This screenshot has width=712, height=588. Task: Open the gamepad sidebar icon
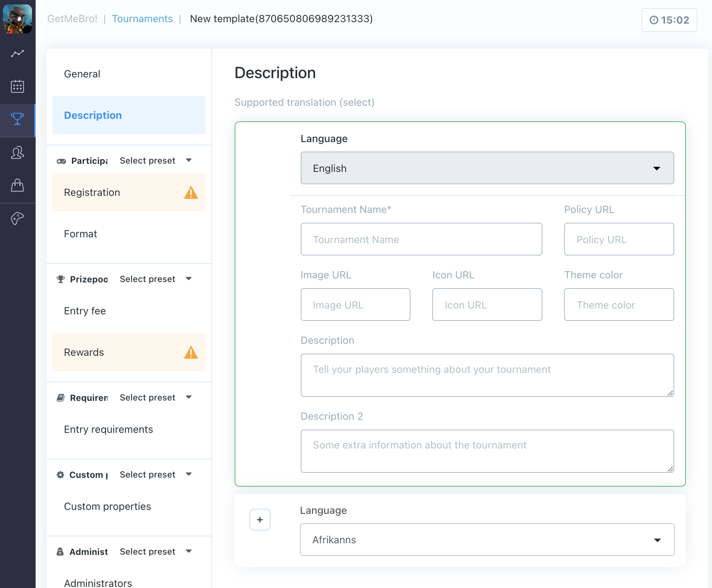click(17, 218)
